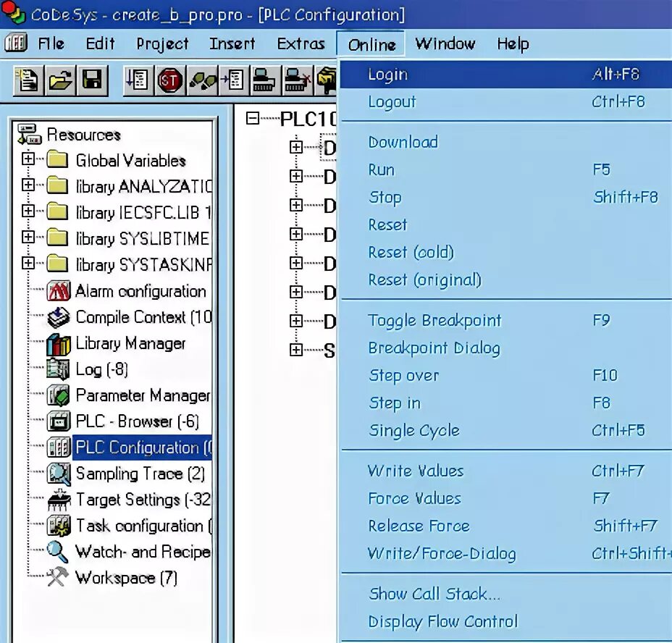Select Write Values menu entry
Viewport: 672px width, 643px height.
click(505, 471)
